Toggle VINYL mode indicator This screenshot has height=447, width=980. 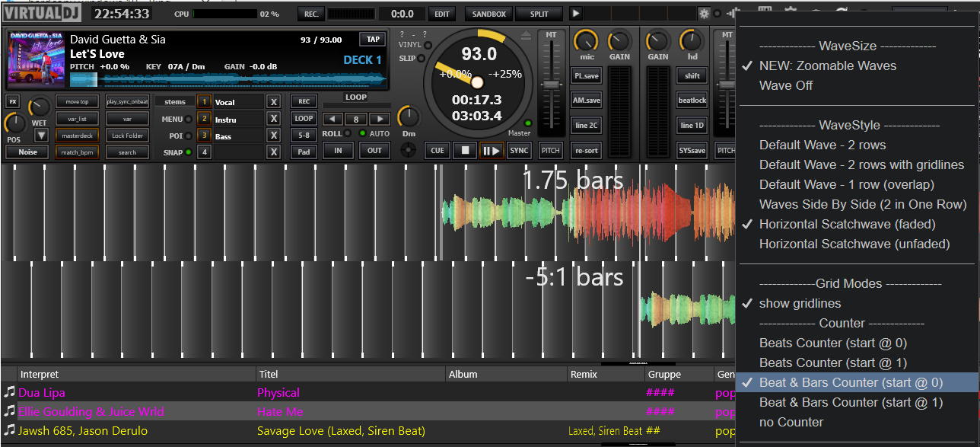pyautogui.click(x=428, y=45)
